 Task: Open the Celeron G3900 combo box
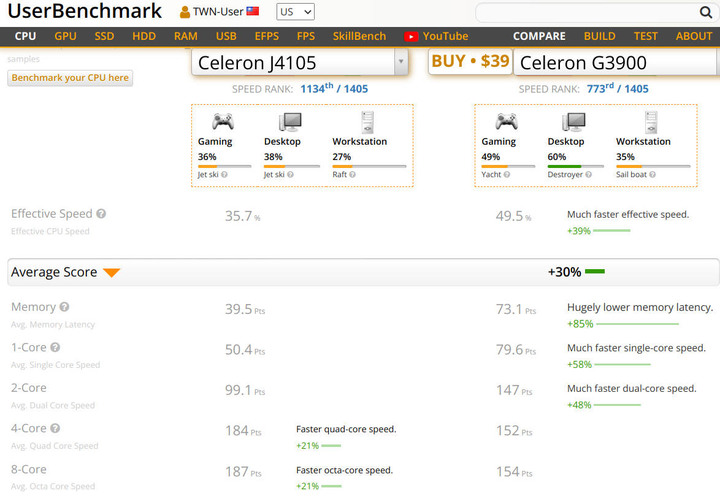(x=616, y=62)
